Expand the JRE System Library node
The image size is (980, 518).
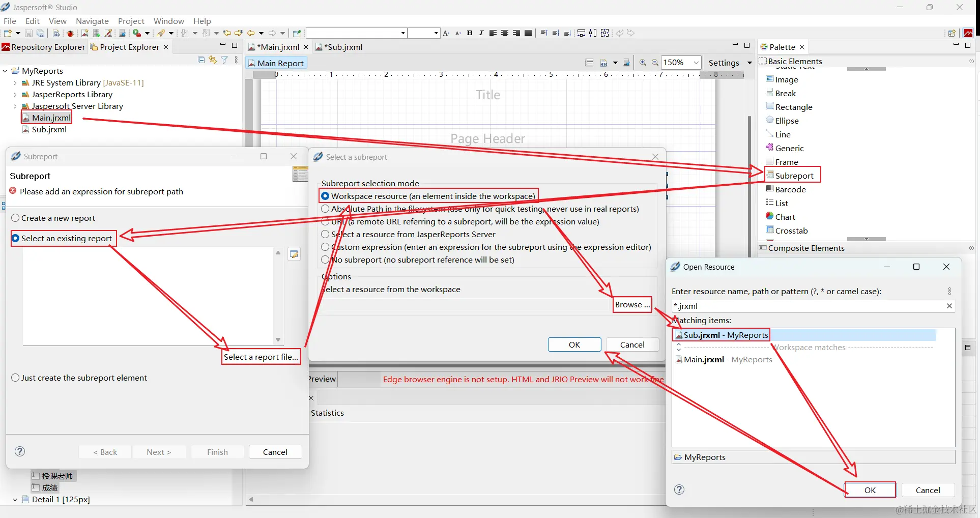15,83
